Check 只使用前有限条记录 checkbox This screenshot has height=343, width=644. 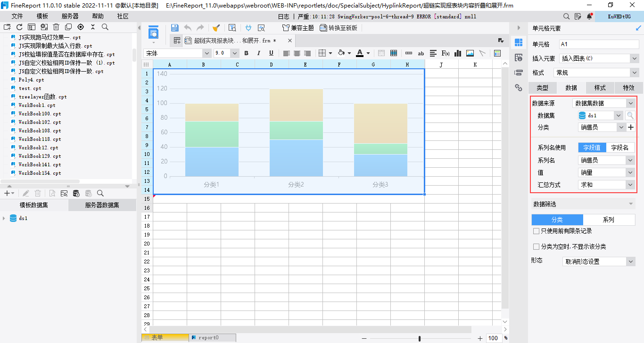pyautogui.click(x=536, y=231)
